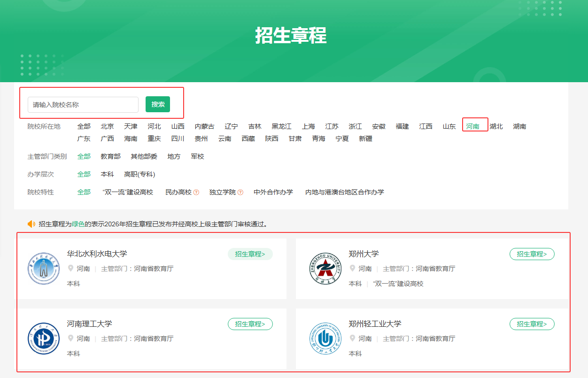Screen dimensions: 588x378
Task: Click the location pin in 河南理工大学 card
Action: (70, 338)
